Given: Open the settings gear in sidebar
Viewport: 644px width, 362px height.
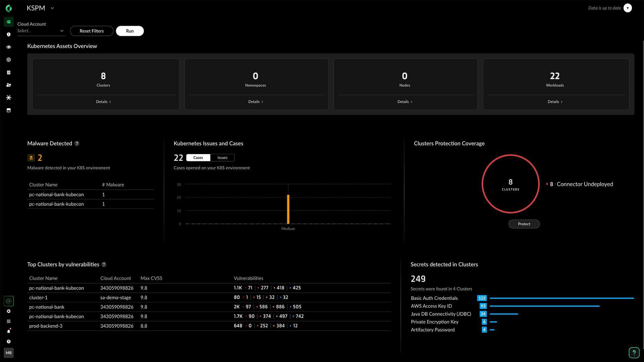Looking at the screenshot, I should 9,311.
